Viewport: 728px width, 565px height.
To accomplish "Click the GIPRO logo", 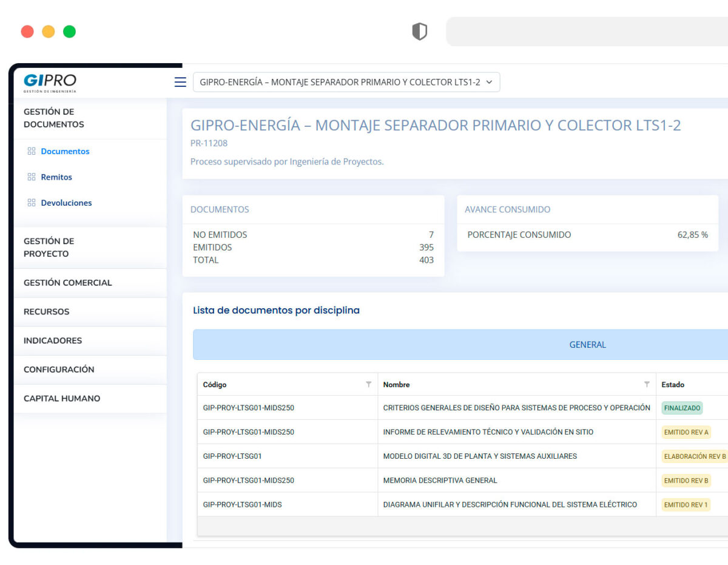I will click(x=50, y=83).
